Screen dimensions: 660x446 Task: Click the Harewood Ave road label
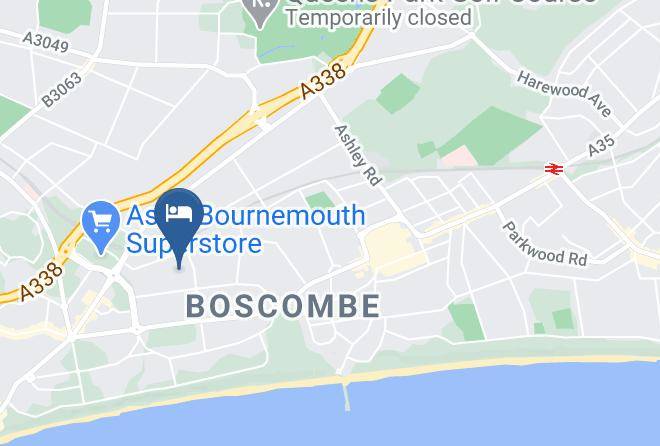(564, 94)
